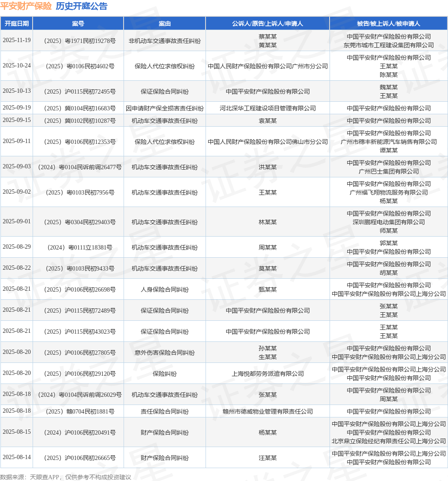448x481 pixels.
Task: Click defendant 师某某
Action: click(x=388, y=231)
